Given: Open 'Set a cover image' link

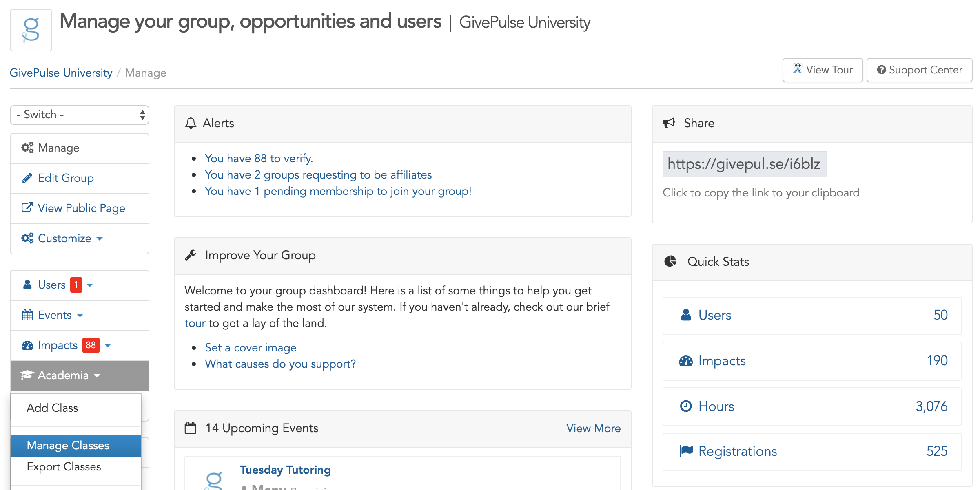Looking at the screenshot, I should [x=251, y=347].
